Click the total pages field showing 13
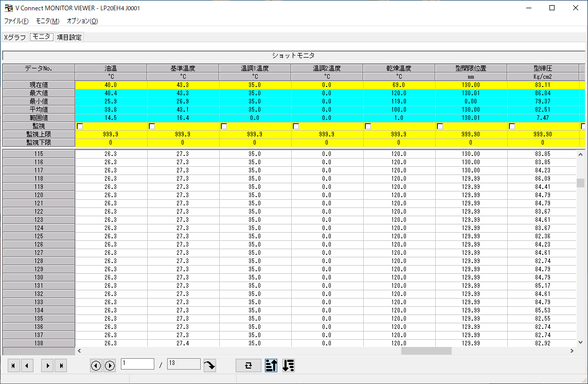The image size is (588, 384). 184,364
